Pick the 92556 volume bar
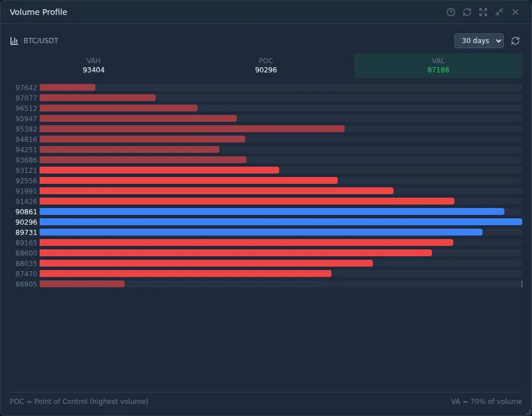532x416 pixels. point(188,180)
